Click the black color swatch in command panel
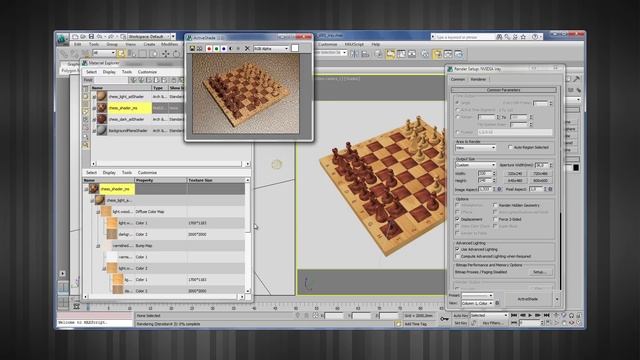640x360 pixels. [x=576, y=167]
